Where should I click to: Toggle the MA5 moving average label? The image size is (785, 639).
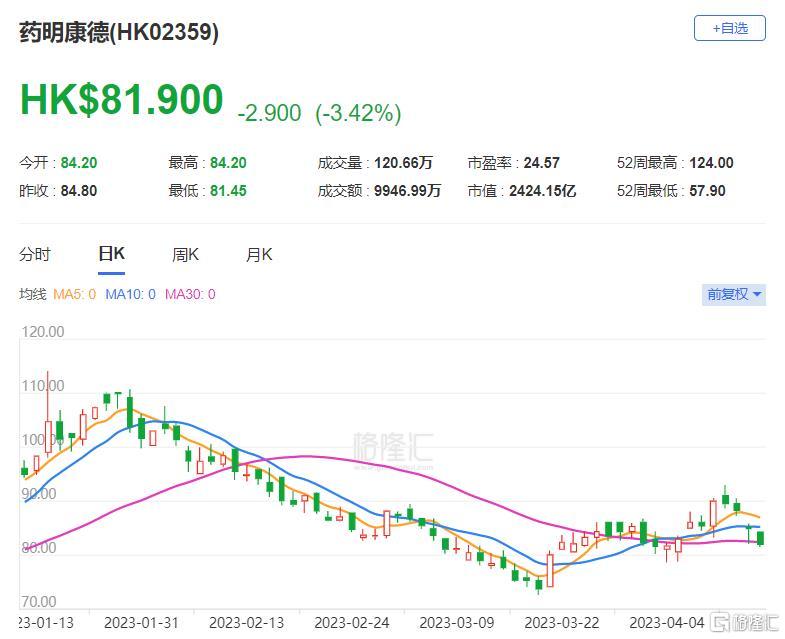click(74, 294)
